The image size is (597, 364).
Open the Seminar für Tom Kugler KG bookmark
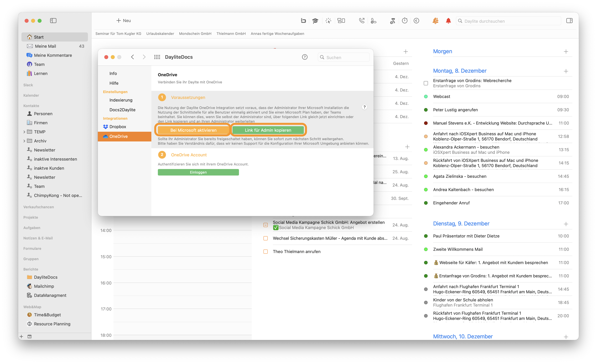pos(118,34)
